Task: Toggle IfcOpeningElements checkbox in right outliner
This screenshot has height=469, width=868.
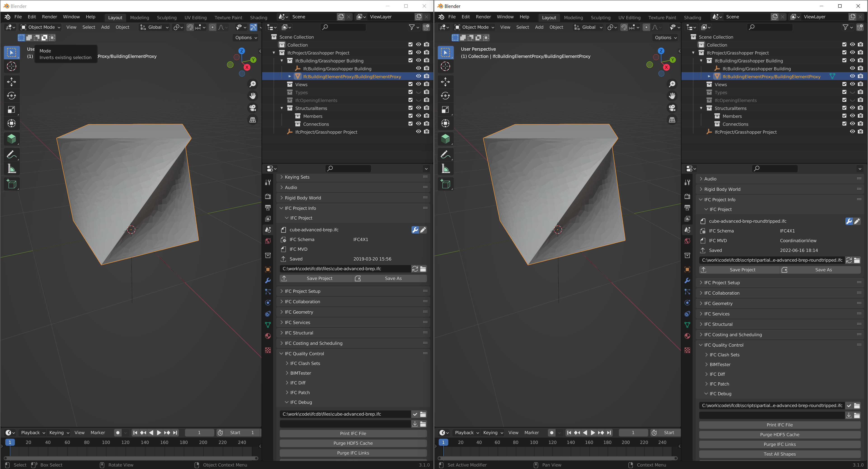Action: click(844, 100)
